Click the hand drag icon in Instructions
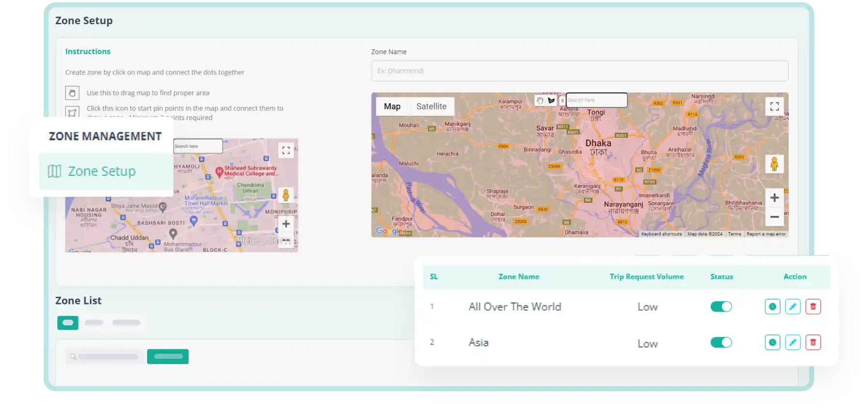This screenshot has width=868, height=410. (x=72, y=92)
